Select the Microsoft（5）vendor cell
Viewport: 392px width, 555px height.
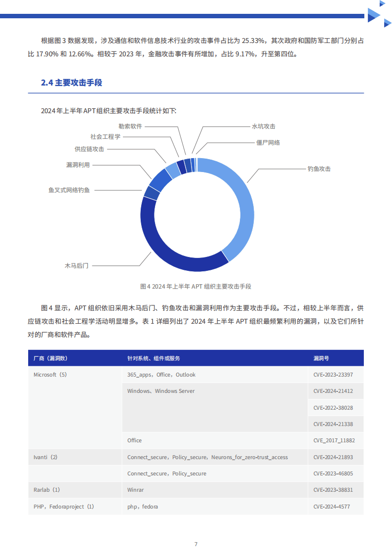(50, 375)
